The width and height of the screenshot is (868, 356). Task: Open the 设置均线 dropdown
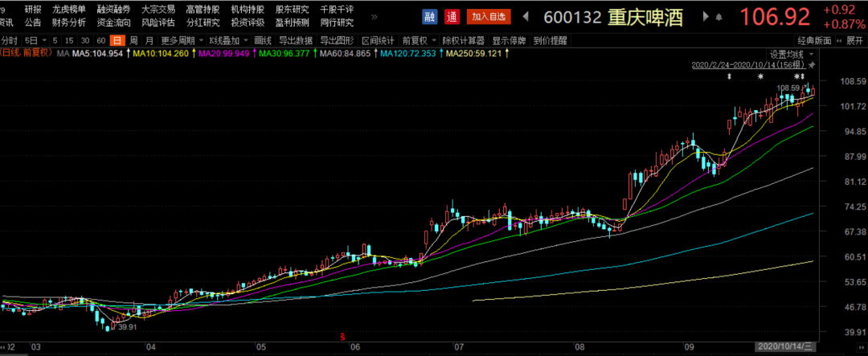click(x=792, y=55)
